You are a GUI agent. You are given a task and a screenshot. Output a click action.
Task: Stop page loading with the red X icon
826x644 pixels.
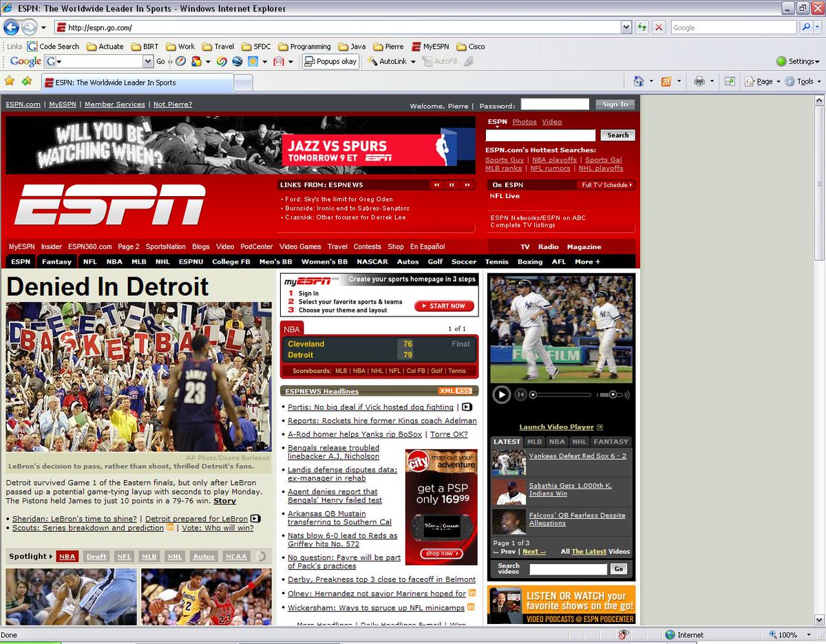[659, 28]
